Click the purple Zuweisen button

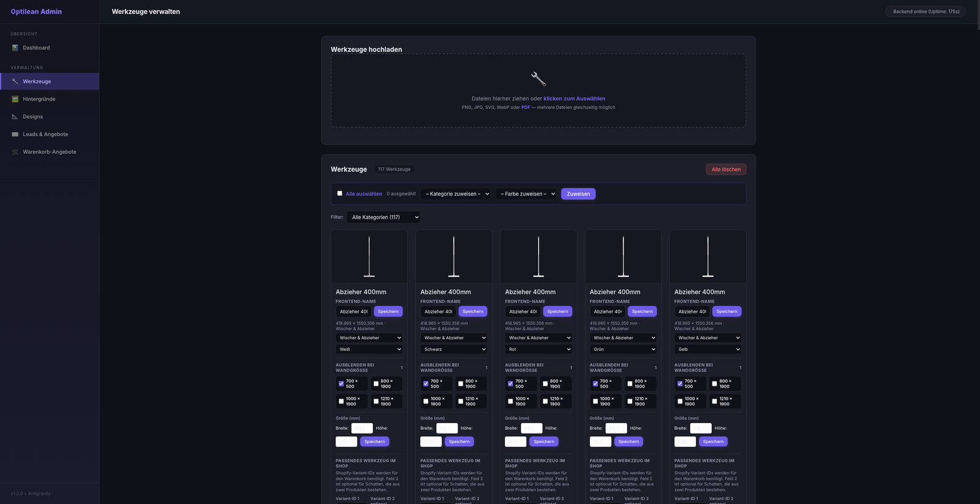(578, 194)
